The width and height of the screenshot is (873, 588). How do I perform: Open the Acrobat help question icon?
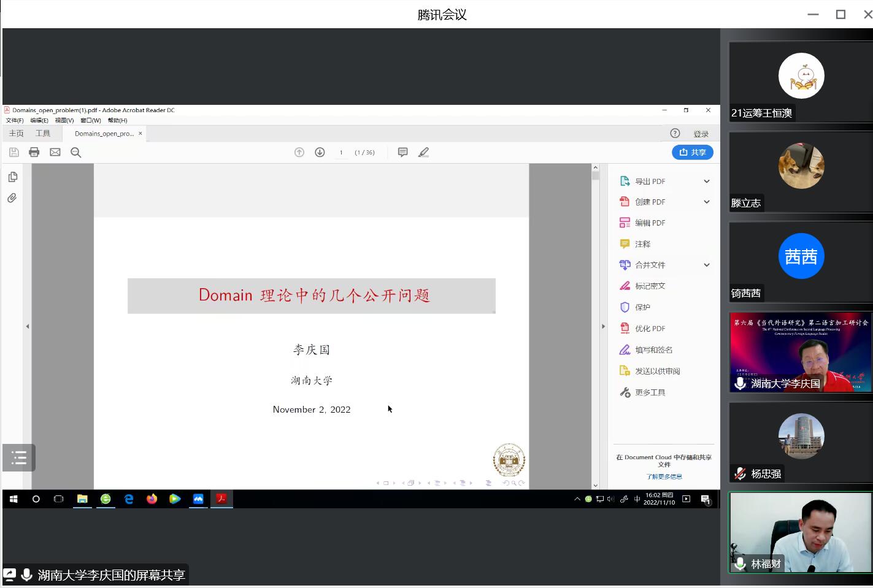point(675,134)
